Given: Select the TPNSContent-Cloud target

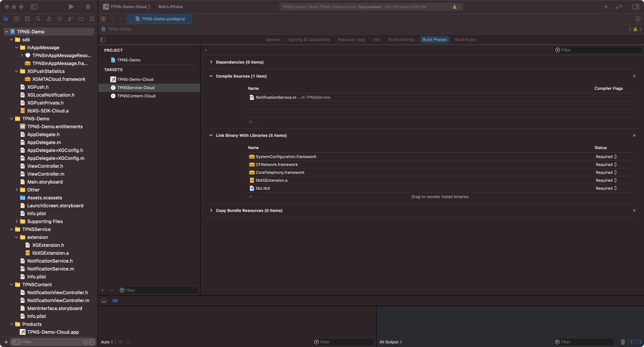Looking at the screenshot, I should pos(136,96).
